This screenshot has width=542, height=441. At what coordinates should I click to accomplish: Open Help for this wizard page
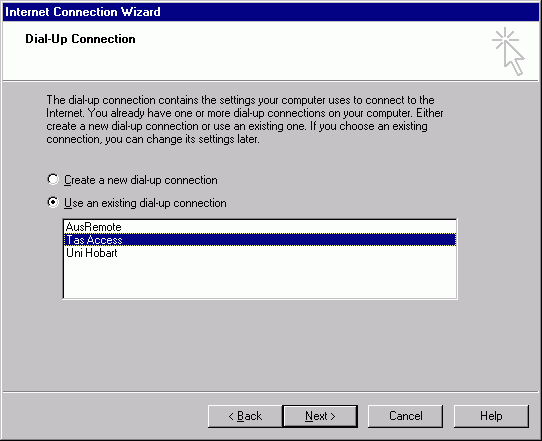(x=491, y=416)
